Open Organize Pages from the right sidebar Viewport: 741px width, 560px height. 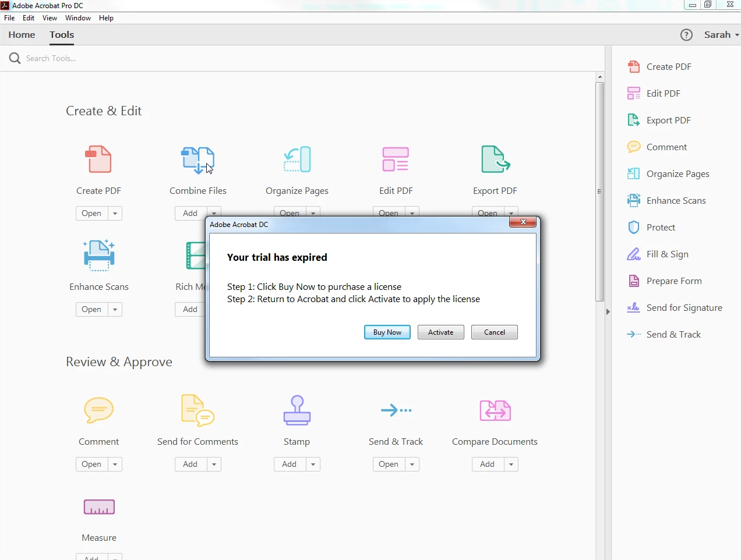pyautogui.click(x=668, y=173)
